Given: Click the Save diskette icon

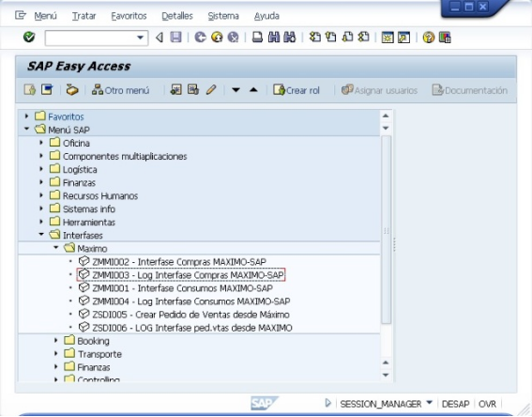Looking at the screenshot, I should point(175,37).
